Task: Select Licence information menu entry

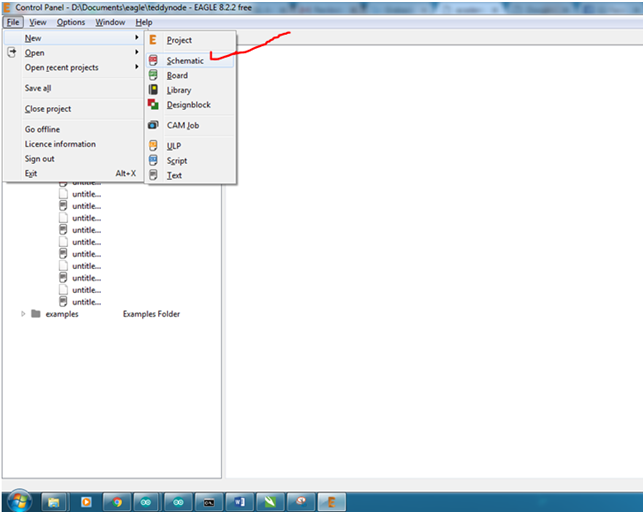Action: (x=74, y=144)
